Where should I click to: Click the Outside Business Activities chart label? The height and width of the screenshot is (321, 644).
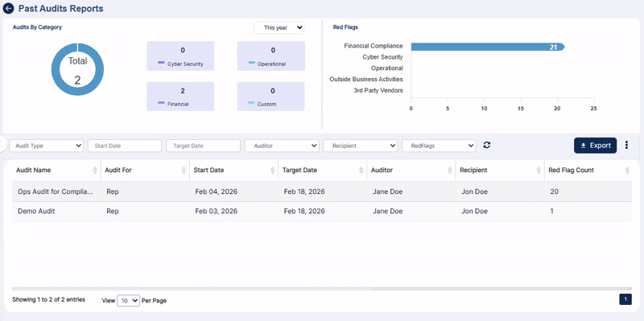coord(366,79)
